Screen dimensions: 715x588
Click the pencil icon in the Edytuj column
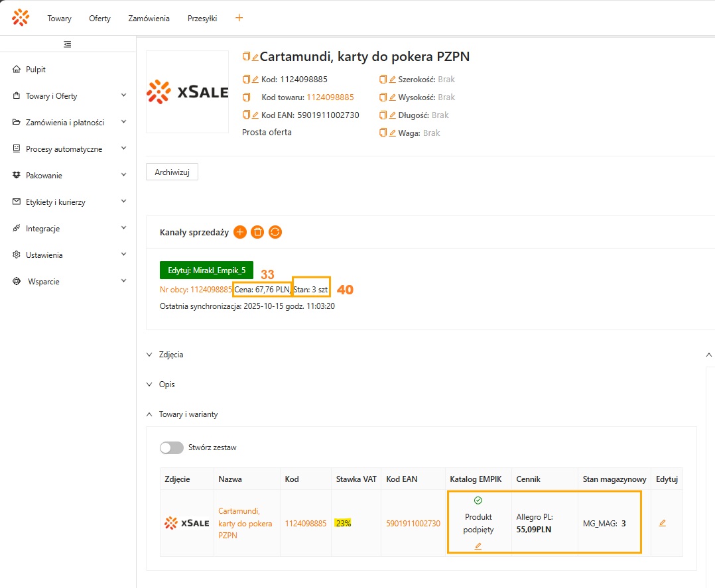coord(662,523)
